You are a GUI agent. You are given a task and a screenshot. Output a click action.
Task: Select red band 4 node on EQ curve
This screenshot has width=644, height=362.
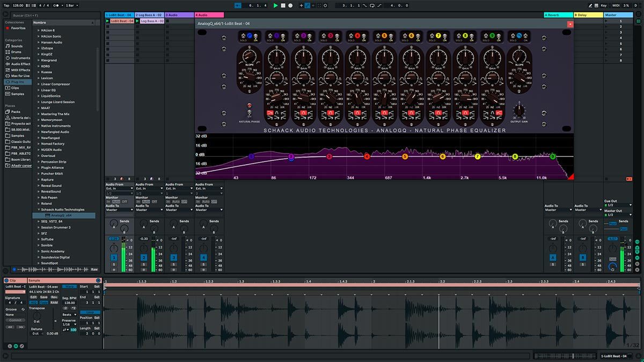pyautogui.click(x=367, y=157)
